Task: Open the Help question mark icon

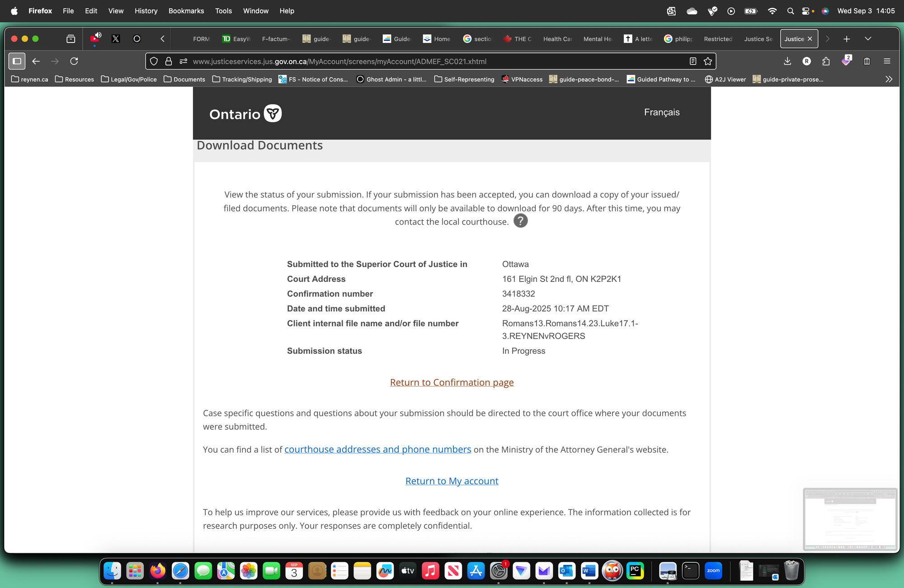Action: 521,221
